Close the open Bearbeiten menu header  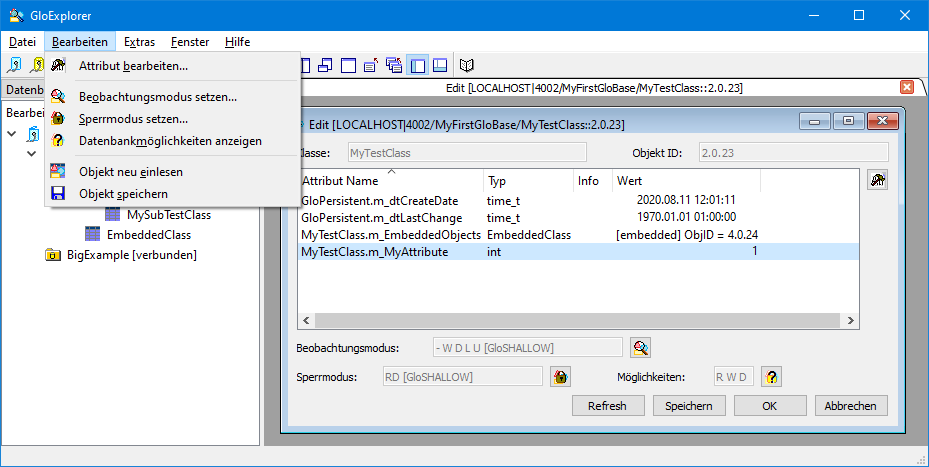pyautogui.click(x=80, y=42)
